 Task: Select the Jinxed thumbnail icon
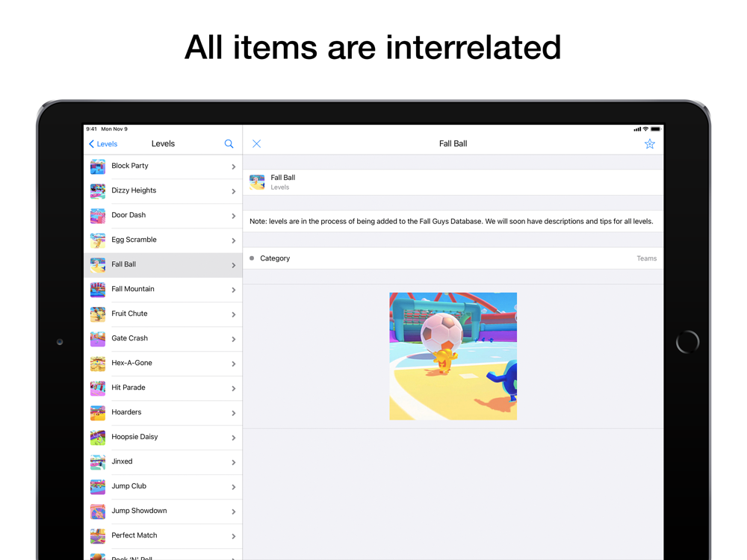pyautogui.click(x=98, y=462)
